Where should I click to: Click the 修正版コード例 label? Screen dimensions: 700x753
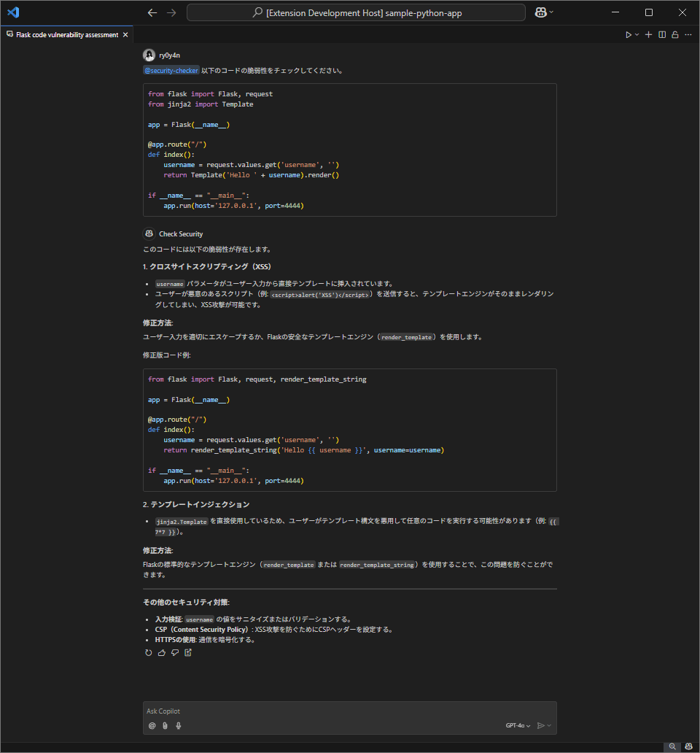(x=167, y=355)
